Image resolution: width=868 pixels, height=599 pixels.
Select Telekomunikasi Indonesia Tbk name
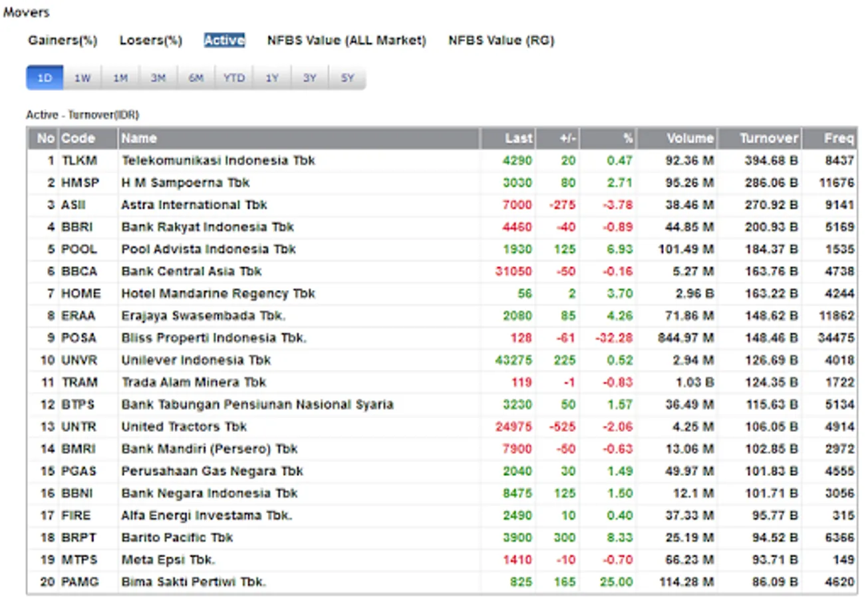click(x=218, y=160)
